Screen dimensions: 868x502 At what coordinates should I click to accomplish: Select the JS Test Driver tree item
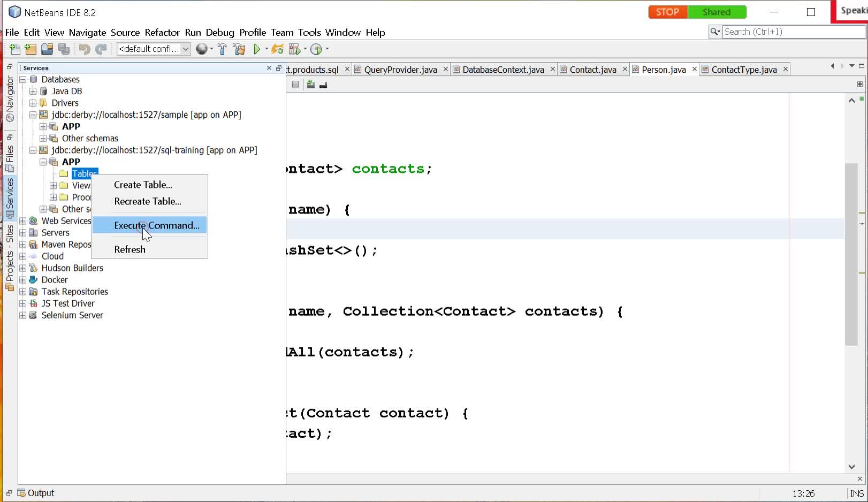[68, 303]
